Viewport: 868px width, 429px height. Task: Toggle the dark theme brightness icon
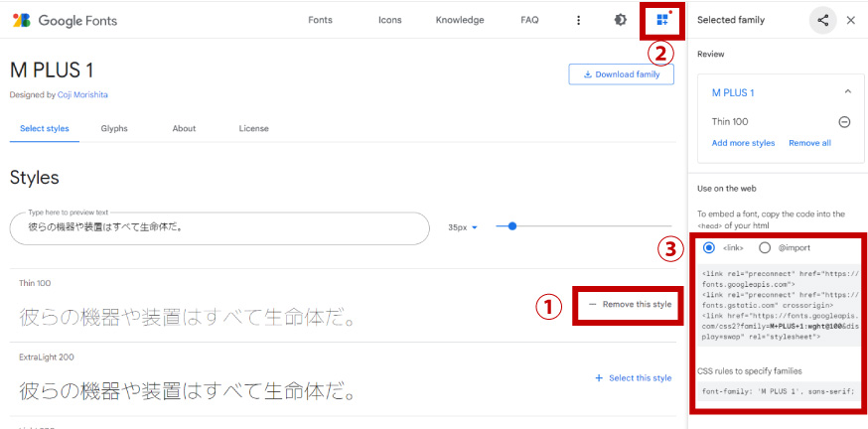point(621,20)
